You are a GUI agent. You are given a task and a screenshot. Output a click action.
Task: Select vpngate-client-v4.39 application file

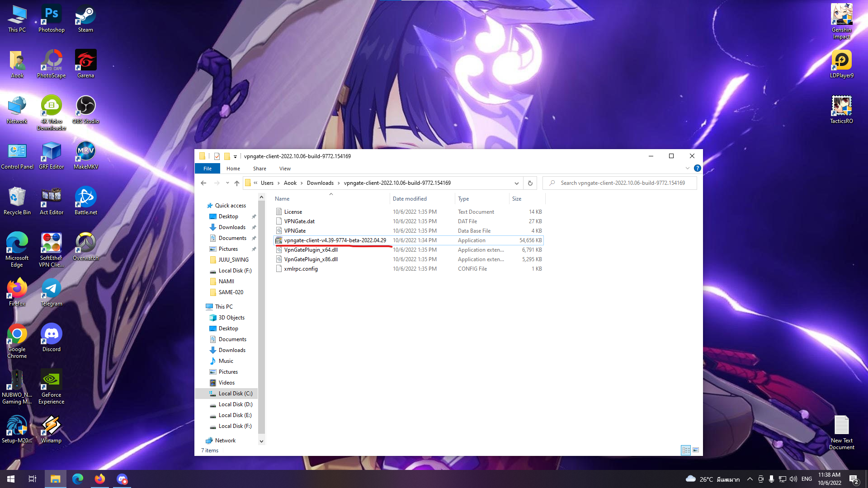pyautogui.click(x=408, y=240)
